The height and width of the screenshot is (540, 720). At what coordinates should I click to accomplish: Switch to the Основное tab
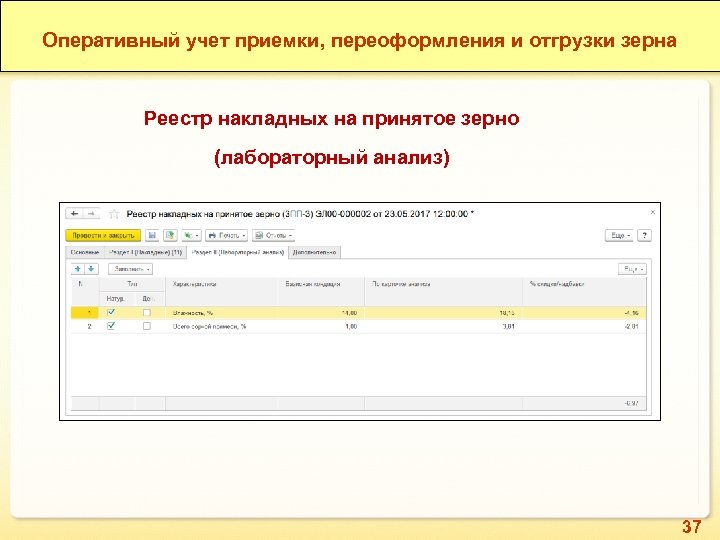85,253
